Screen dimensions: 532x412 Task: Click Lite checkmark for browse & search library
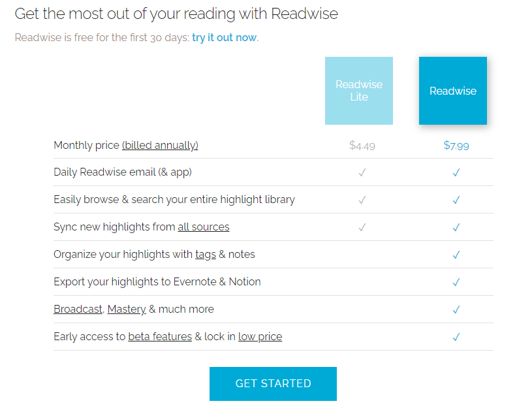pos(362,200)
